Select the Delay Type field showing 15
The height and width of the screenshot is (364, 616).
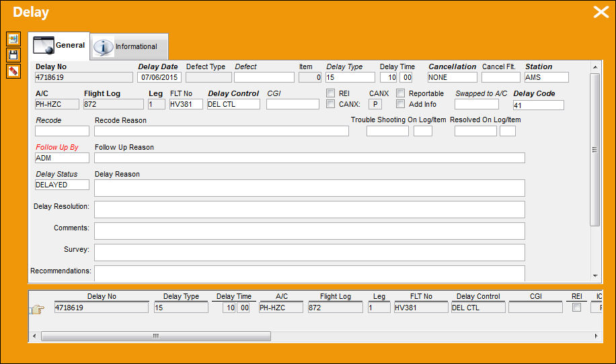pyautogui.click(x=350, y=77)
